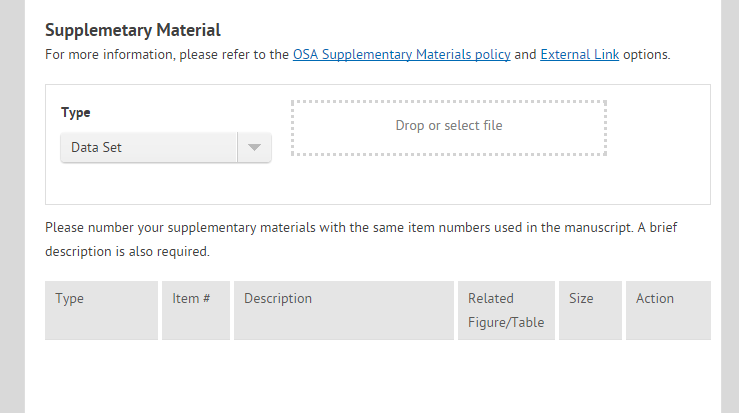Click the gray margin right of the page
Image resolution: width=739 pixels, height=413 pixels.
(729, 200)
